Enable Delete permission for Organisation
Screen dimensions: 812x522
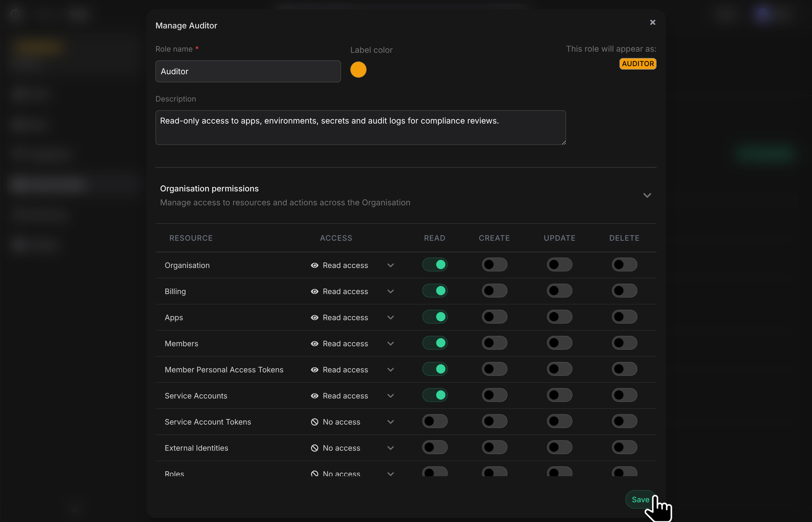[x=624, y=265]
